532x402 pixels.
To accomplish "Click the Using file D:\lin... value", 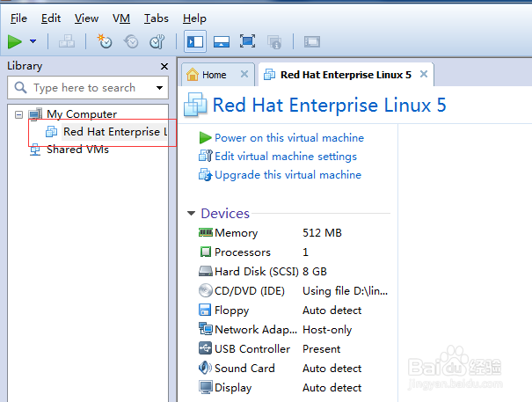I will point(345,291).
